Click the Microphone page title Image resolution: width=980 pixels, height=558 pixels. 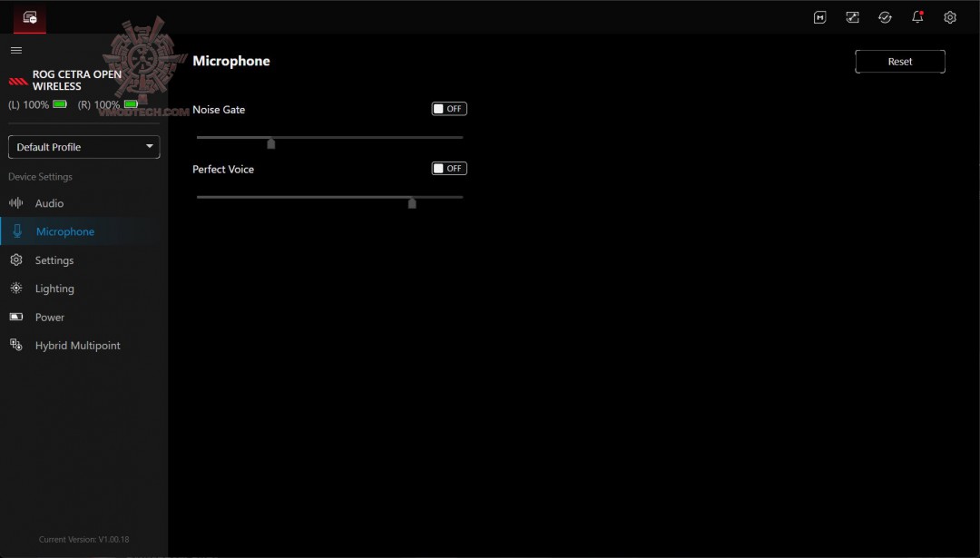[231, 61]
